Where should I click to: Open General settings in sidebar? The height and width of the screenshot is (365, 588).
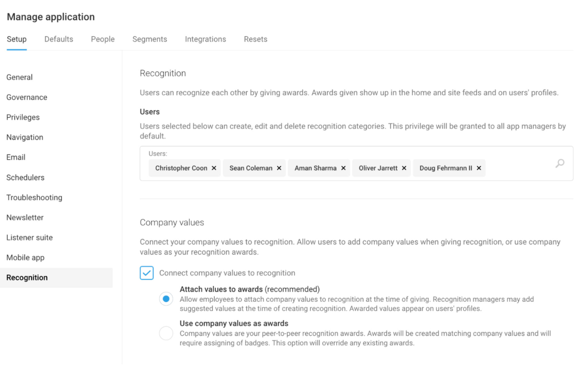[x=20, y=77]
